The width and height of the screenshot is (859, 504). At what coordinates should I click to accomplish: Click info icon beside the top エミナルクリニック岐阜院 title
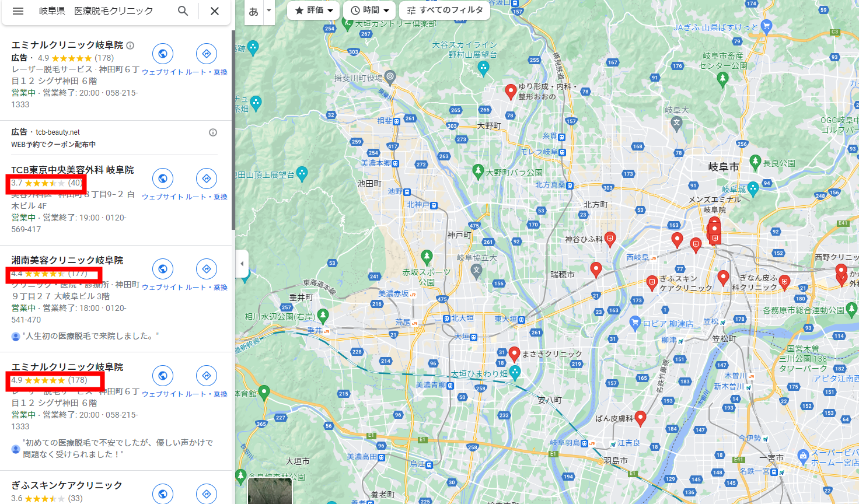(130, 45)
